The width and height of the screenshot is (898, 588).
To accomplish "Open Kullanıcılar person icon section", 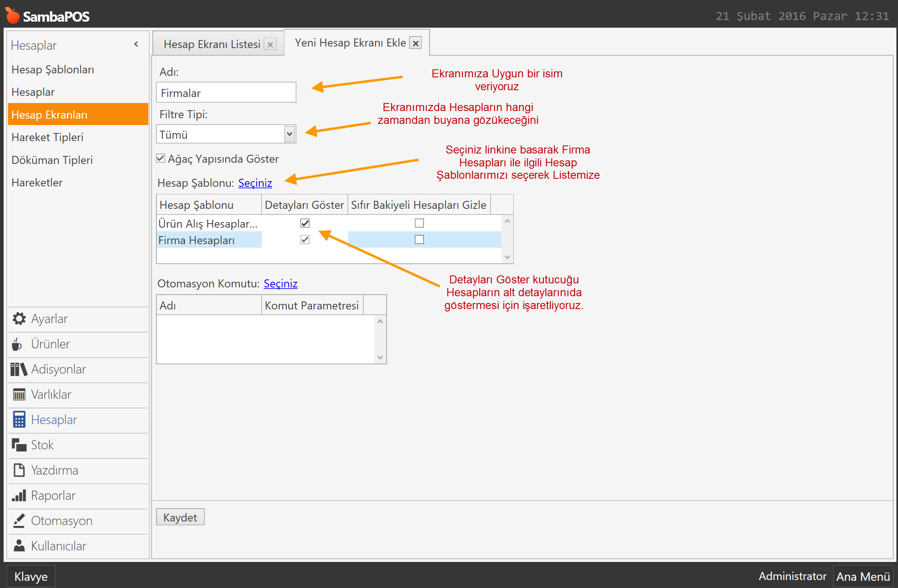I will 19,546.
